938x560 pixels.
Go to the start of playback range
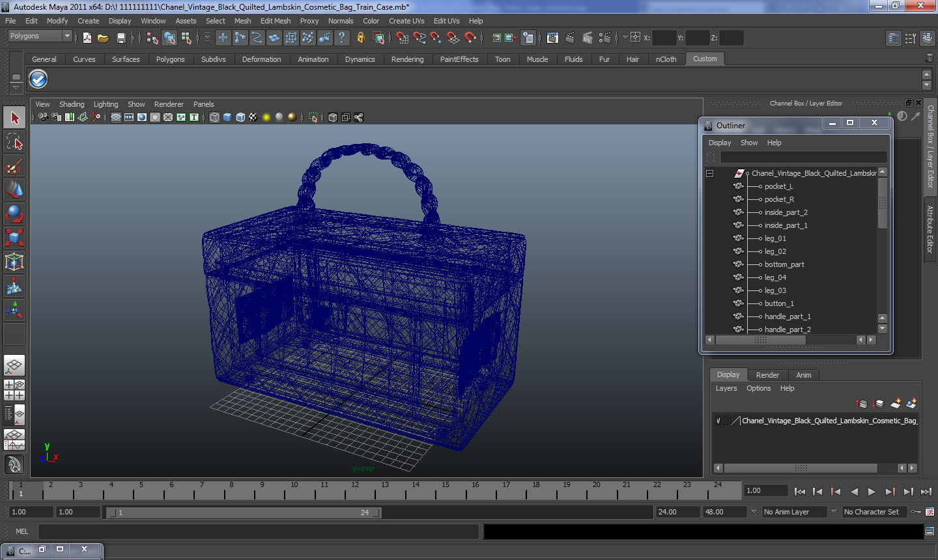(x=800, y=492)
